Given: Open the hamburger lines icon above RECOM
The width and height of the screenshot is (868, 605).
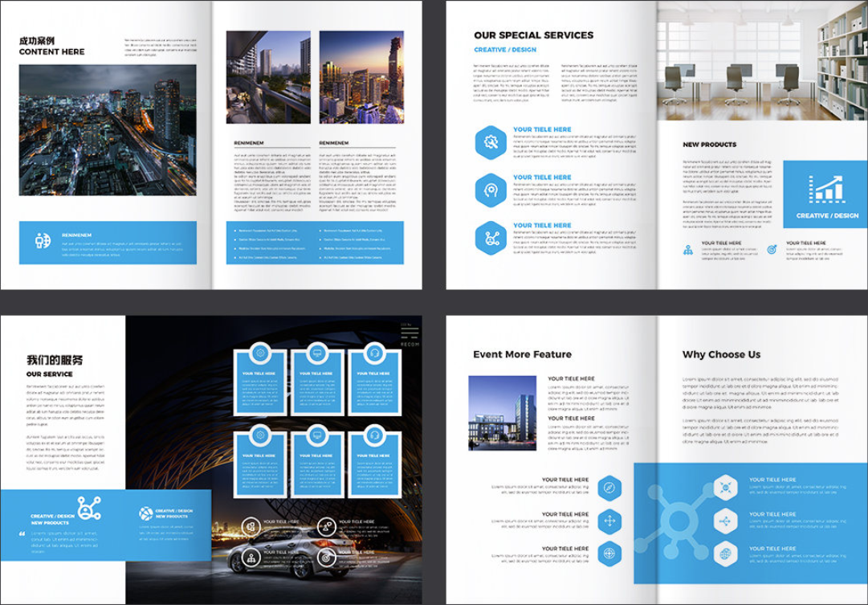Looking at the screenshot, I should click(x=409, y=333).
